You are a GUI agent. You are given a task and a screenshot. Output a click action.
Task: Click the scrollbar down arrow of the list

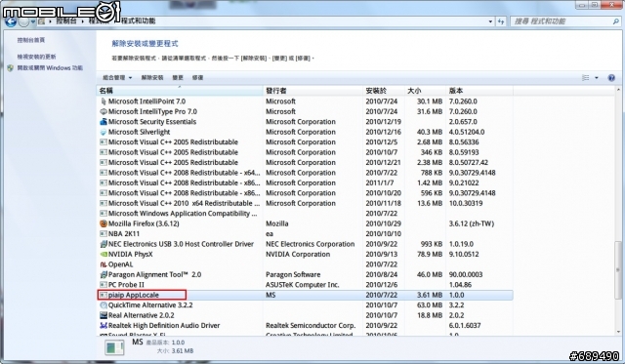618,332
